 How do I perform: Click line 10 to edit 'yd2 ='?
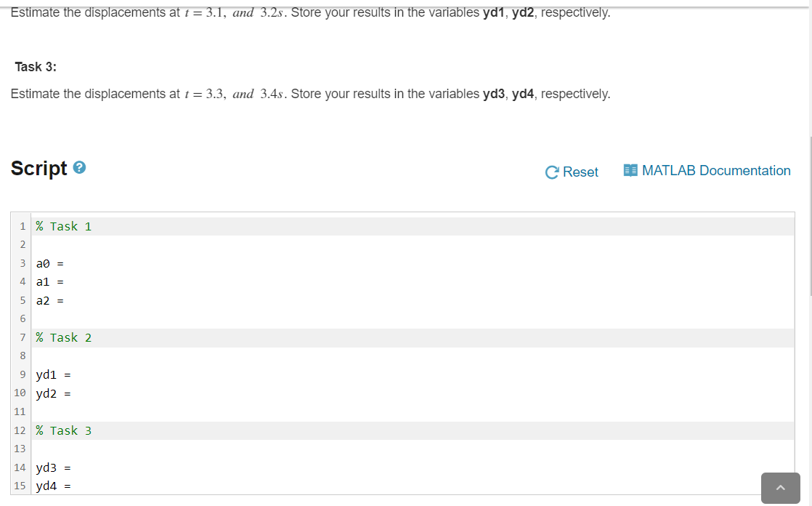[53, 393]
